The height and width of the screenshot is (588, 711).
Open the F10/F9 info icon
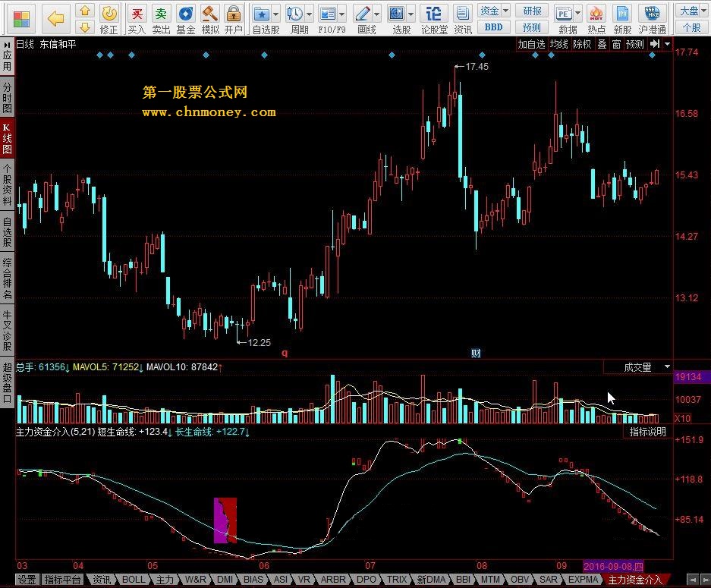327,14
